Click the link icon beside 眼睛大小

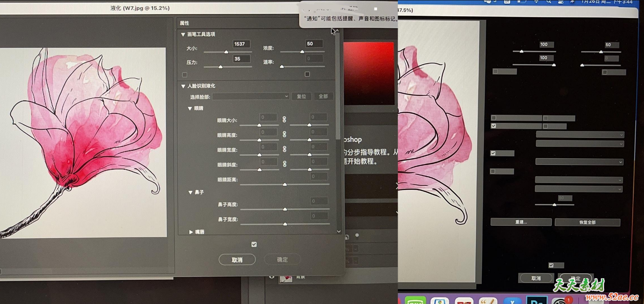tap(285, 120)
